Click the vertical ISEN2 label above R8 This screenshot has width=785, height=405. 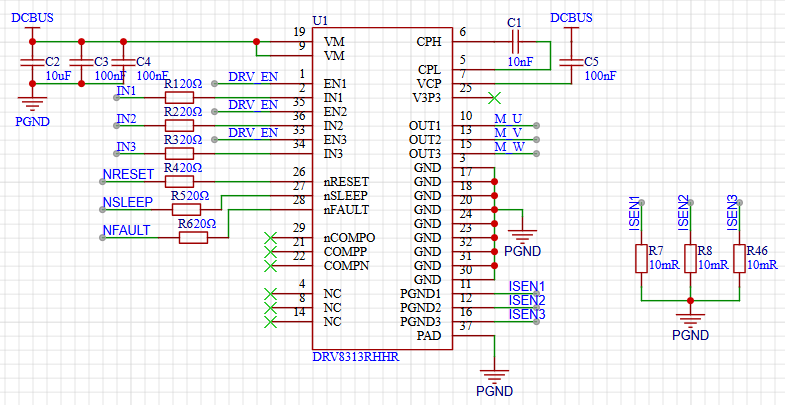(683, 213)
